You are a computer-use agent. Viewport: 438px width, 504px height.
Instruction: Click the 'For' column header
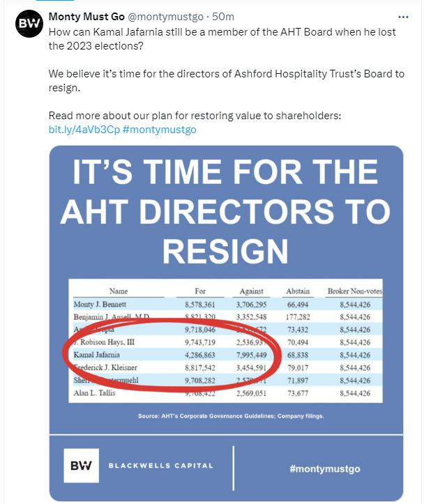pos(200,291)
